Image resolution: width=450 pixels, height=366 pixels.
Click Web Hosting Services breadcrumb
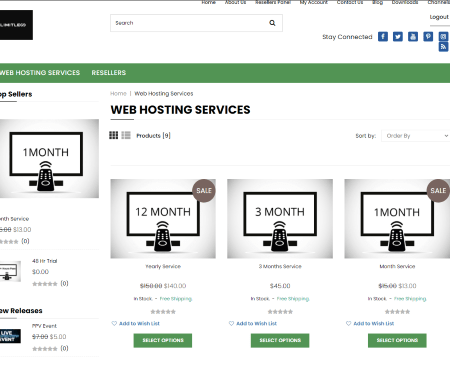click(164, 94)
